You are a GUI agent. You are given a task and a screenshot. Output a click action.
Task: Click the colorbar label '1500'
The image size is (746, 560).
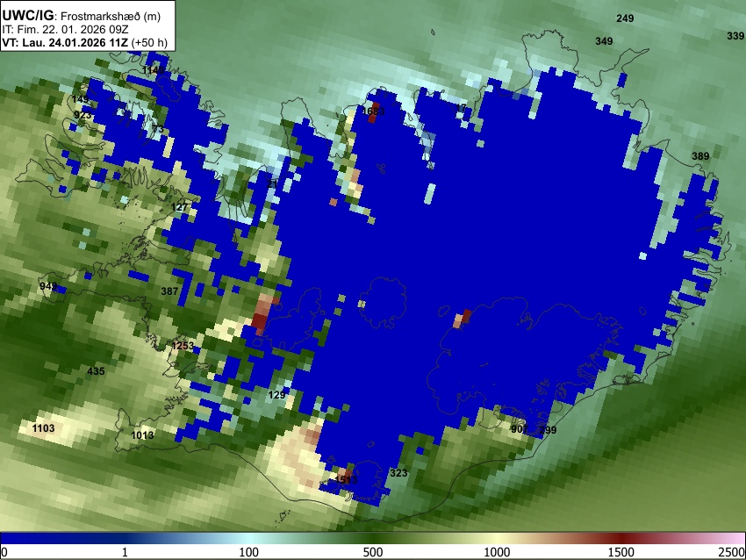point(621,552)
